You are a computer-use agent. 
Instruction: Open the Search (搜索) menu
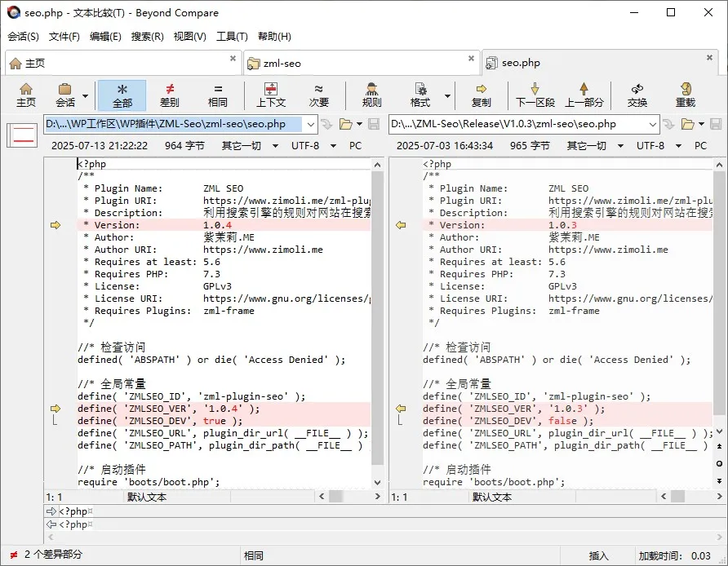tap(147, 36)
